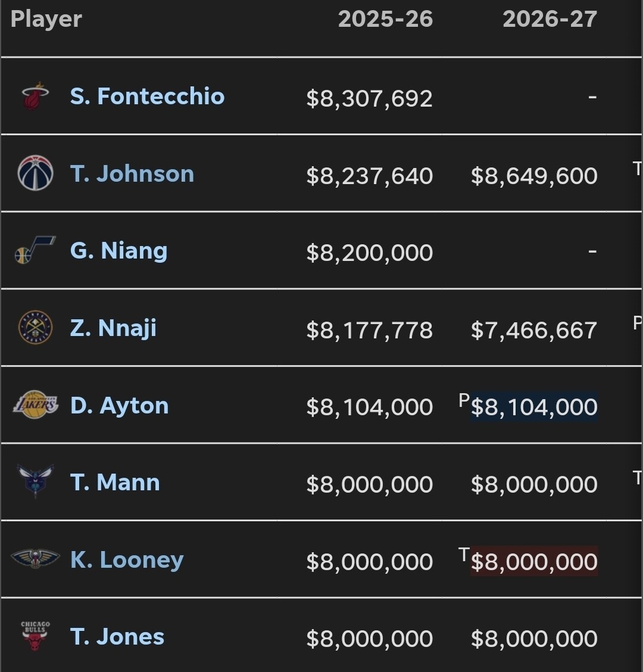Click the Charlotte Hornets logo icon

coord(35,481)
